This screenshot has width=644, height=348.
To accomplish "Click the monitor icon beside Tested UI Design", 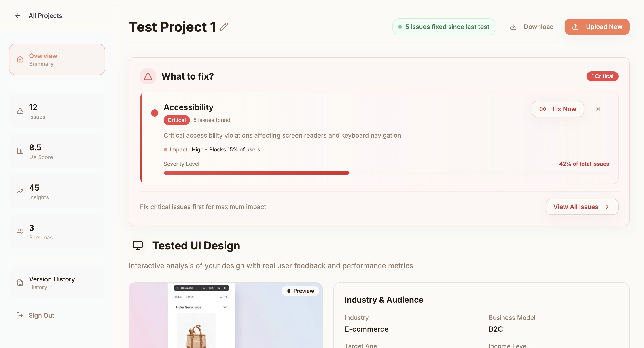I will (x=138, y=246).
